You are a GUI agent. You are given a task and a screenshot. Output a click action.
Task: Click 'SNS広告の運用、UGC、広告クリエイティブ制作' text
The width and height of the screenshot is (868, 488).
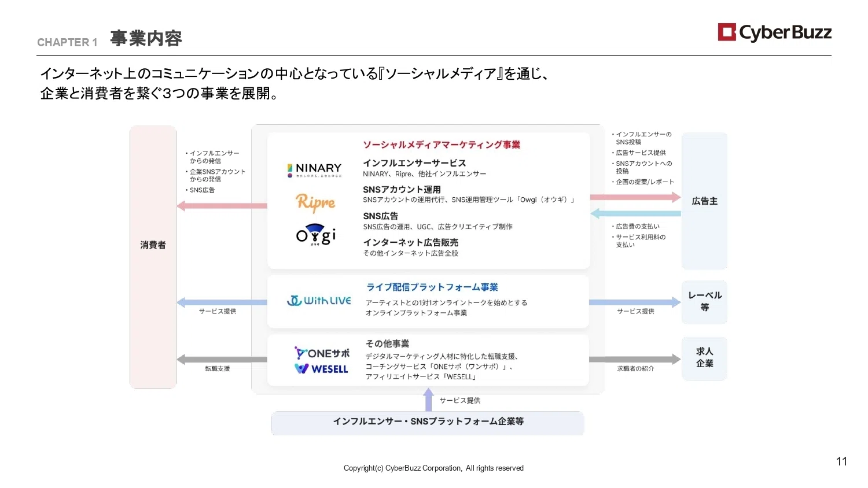437,227
